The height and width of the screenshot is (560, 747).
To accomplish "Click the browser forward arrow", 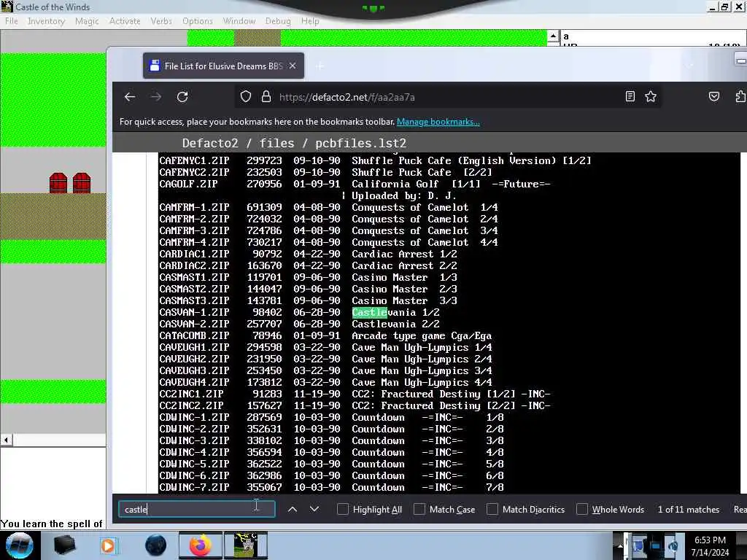I will click(156, 97).
